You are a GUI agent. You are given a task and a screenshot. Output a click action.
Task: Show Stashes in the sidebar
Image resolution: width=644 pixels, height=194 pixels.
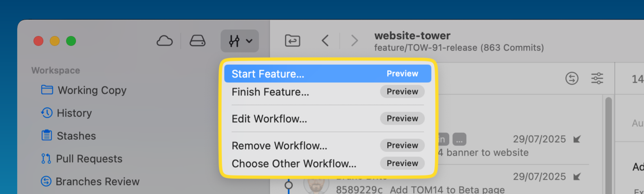76,136
